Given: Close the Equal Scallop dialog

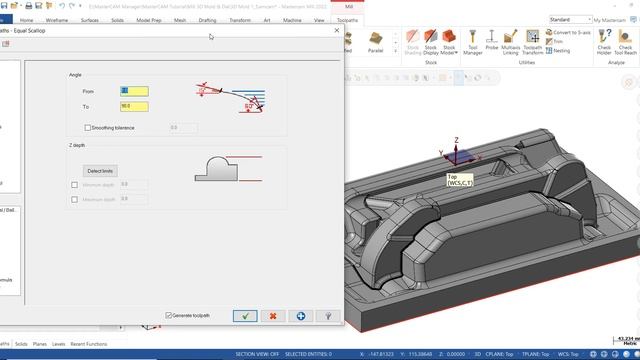Looking at the screenshot, I should click(337, 30).
